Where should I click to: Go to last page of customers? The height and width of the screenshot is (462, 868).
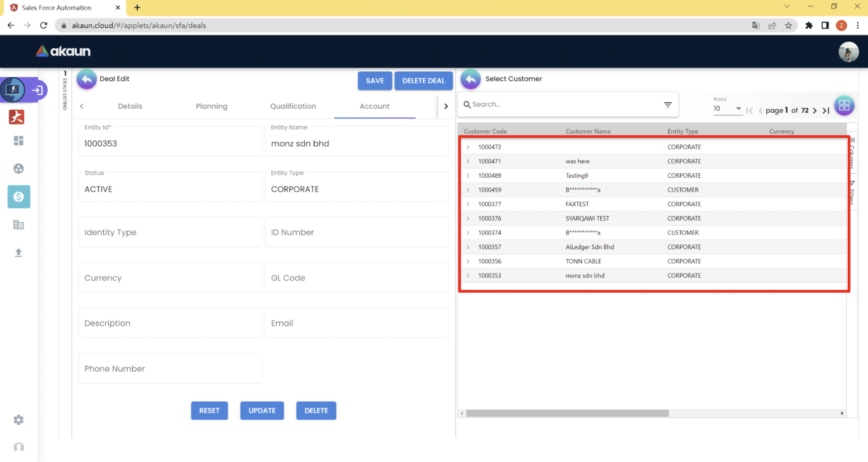coord(826,110)
